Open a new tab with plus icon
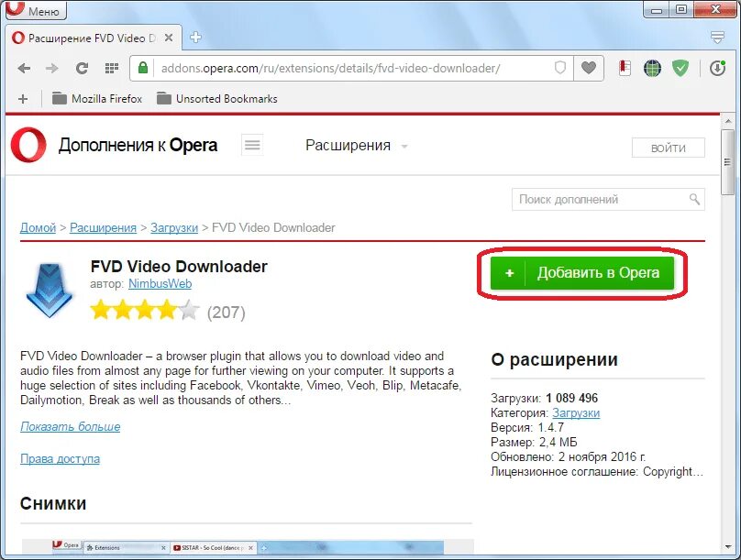The image size is (741, 560). click(195, 38)
